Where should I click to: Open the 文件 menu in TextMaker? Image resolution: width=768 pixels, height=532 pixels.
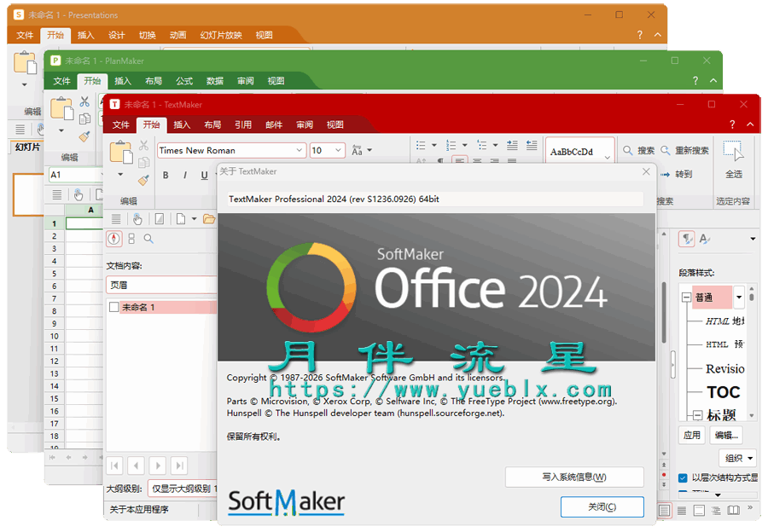point(120,124)
